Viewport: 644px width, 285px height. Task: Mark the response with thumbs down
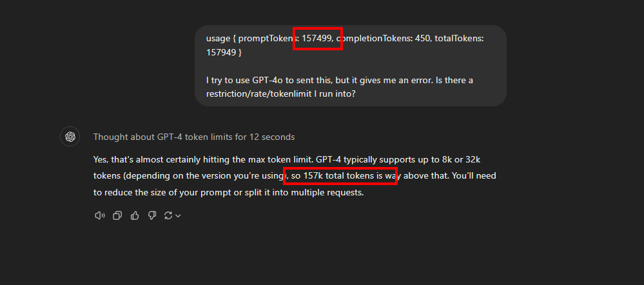(152, 215)
